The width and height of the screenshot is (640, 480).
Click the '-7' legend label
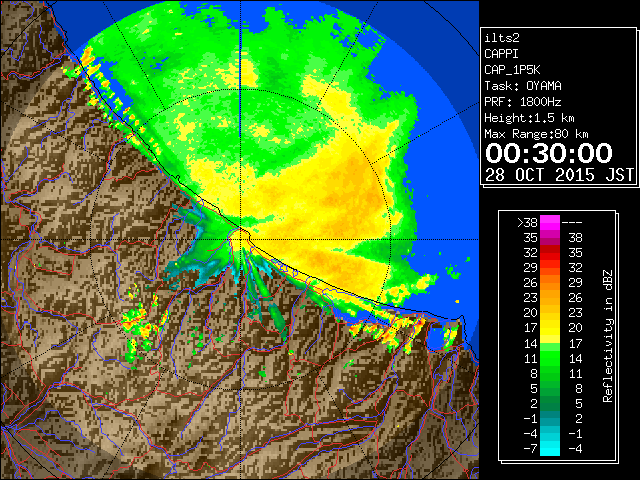[530, 448]
